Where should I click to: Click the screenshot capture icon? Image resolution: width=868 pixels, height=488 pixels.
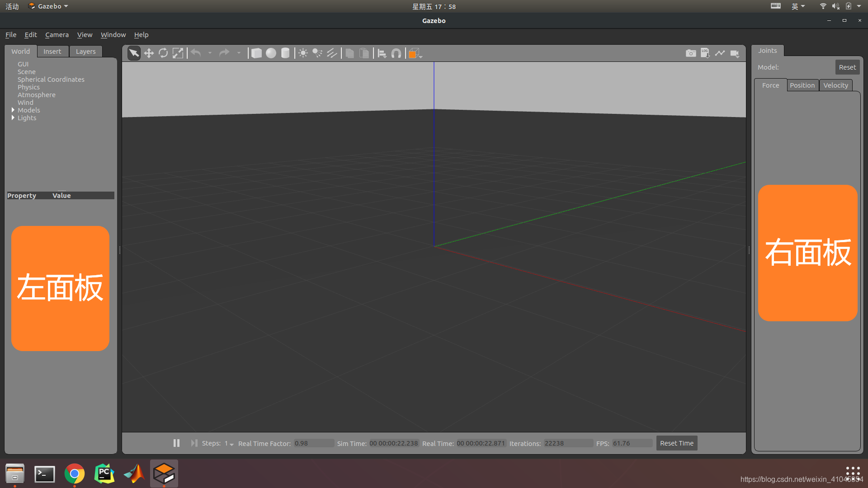[x=690, y=53]
